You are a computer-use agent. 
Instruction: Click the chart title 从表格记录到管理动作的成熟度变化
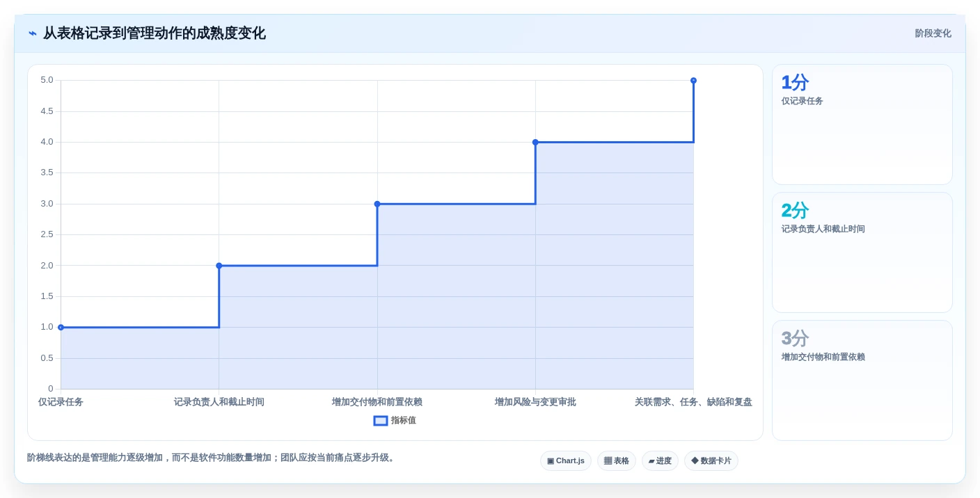(155, 33)
